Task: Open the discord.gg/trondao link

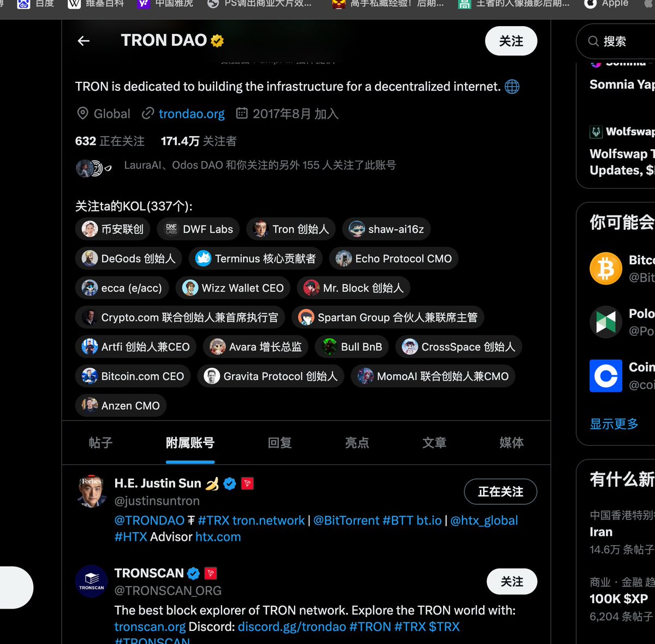Action: pos(292,627)
